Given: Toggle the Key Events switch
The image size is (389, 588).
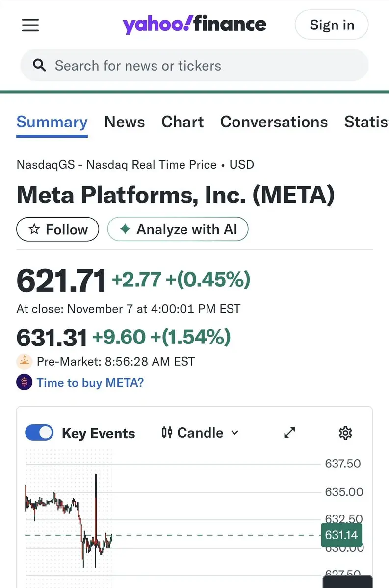Looking at the screenshot, I should coord(39,433).
